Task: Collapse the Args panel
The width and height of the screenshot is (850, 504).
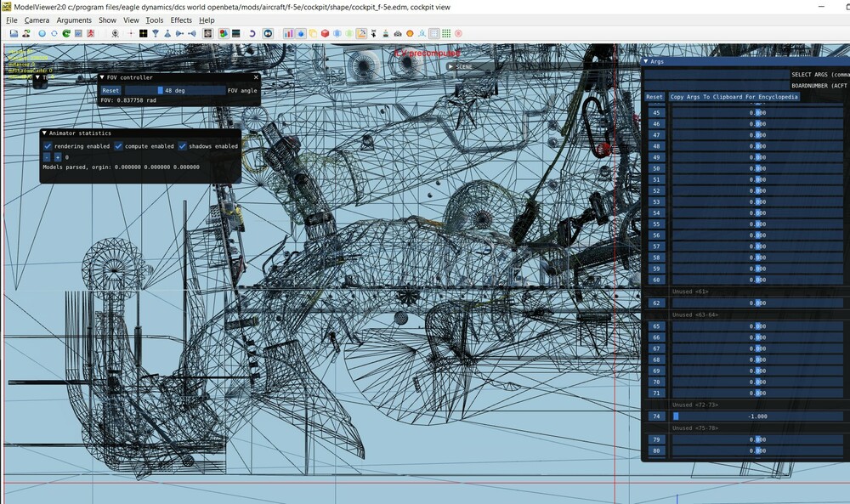Action: 647,61
